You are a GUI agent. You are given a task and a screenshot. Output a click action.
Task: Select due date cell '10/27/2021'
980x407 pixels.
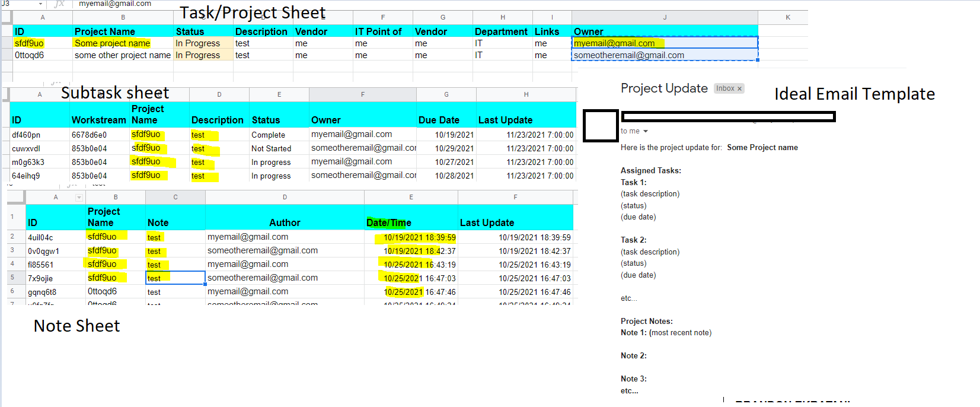point(446,162)
